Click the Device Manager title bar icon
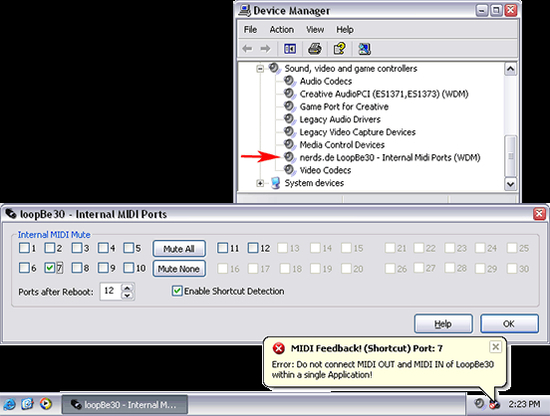 [244, 10]
